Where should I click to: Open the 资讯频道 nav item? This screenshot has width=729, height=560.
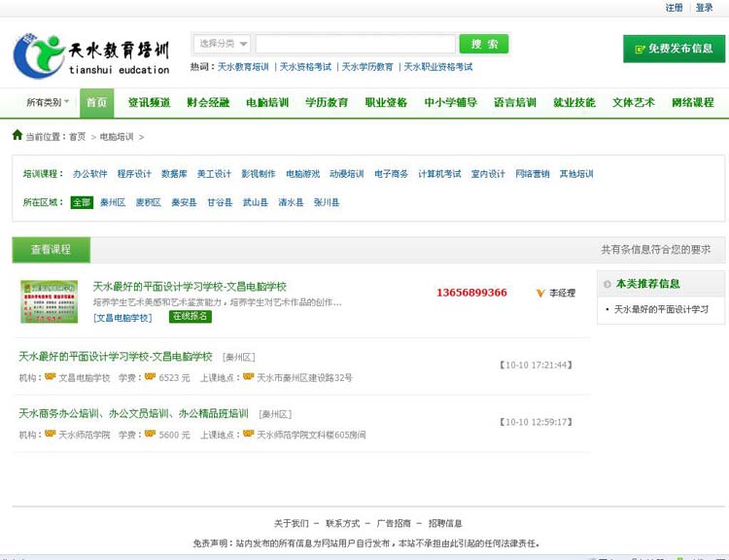tap(150, 103)
